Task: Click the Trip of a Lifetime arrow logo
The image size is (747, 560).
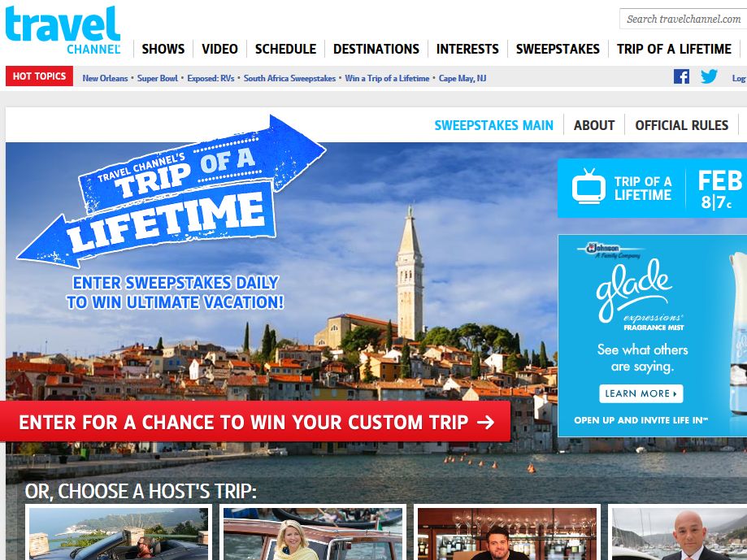Action: point(172,192)
